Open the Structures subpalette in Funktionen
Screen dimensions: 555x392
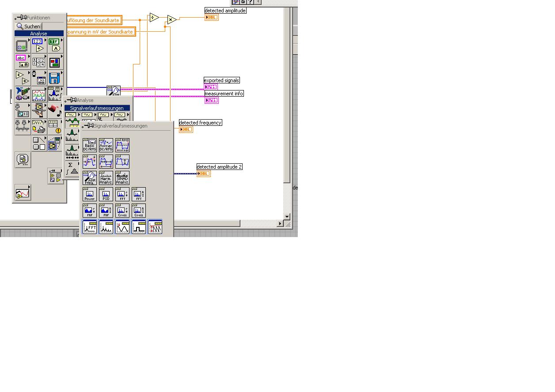coord(22,45)
